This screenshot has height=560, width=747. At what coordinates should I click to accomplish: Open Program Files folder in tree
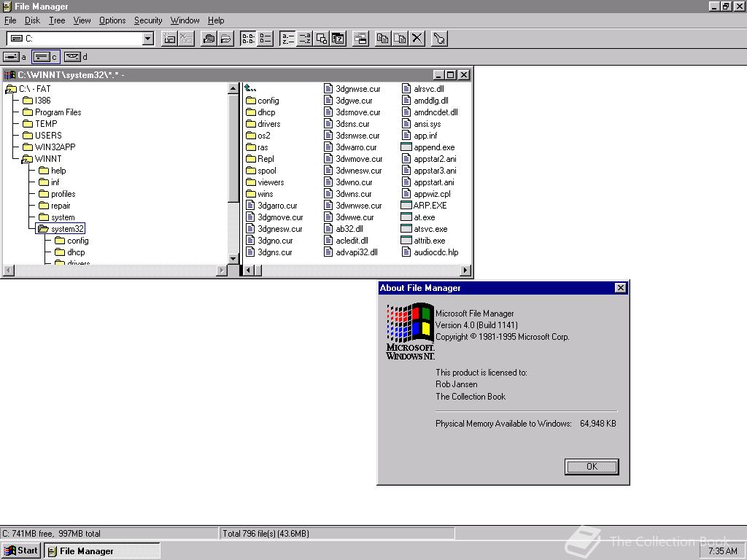pyautogui.click(x=52, y=112)
